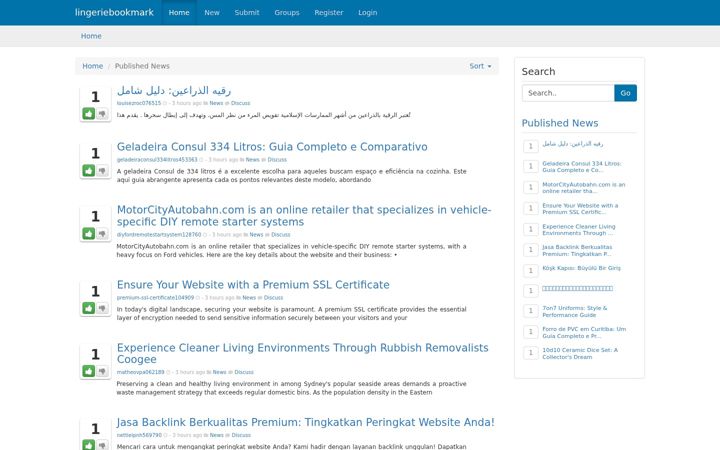Click Discuss under SSL Certificate post
This screenshot has width=720, height=450.
pos(274,298)
